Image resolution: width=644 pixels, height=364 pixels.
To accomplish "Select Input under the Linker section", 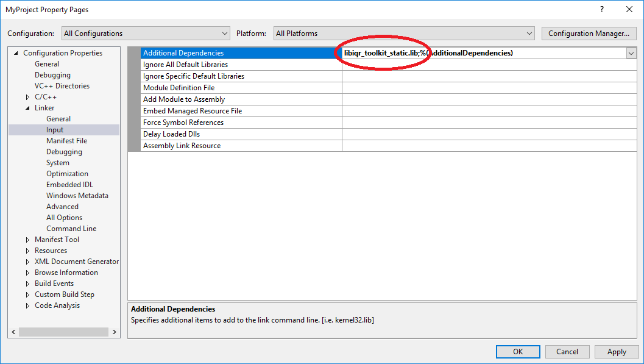I will [x=55, y=129].
